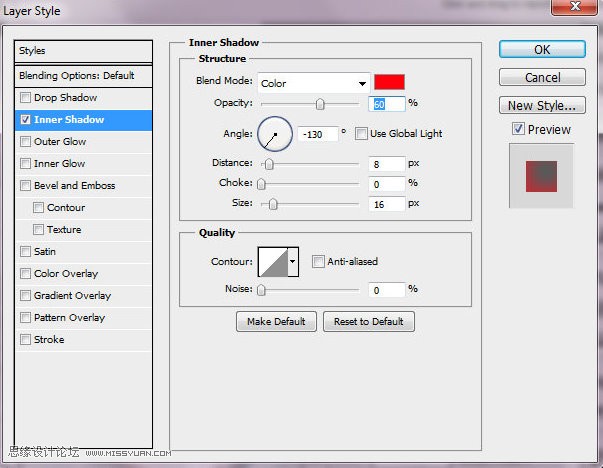Click the contour curve thumbnail
This screenshot has width=603, height=468.
[273, 261]
